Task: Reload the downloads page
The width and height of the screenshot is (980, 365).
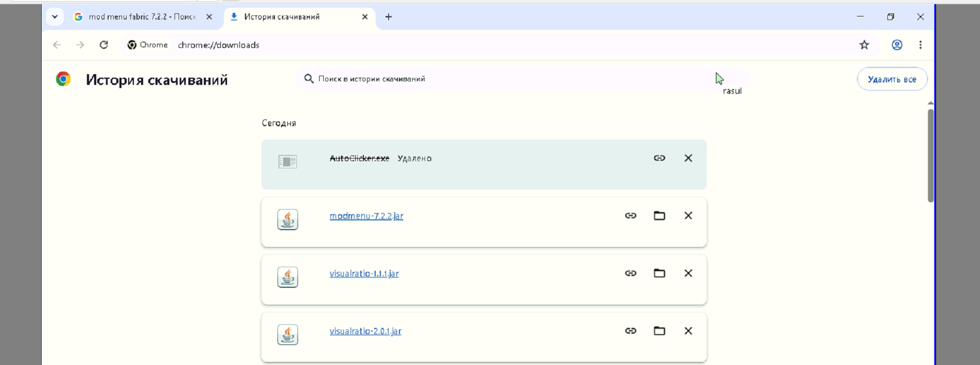Action: [103, 45]
